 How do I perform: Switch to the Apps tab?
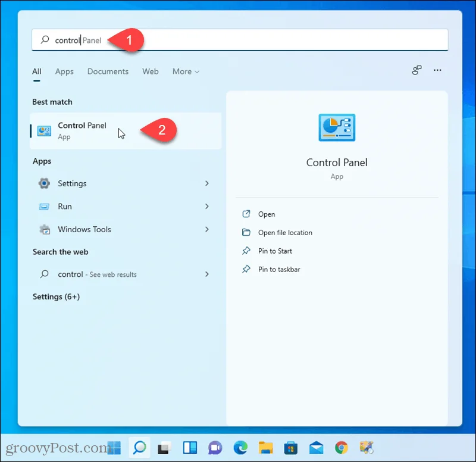pos(64,71)
